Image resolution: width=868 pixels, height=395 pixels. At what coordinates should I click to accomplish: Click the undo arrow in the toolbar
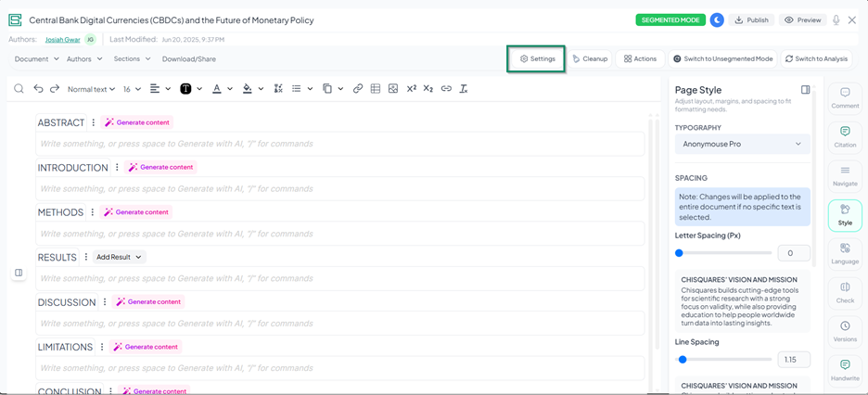pos(38,89)
